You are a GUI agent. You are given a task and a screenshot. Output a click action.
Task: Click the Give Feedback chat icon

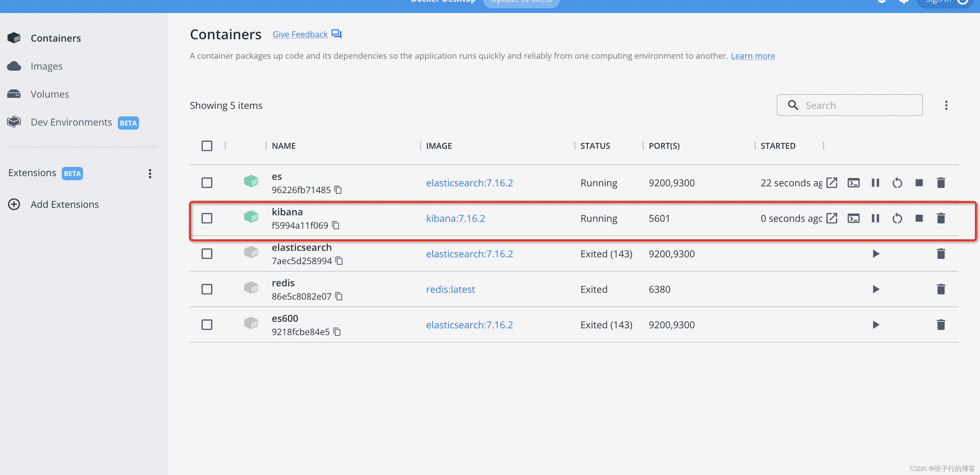tap(336, 34)
